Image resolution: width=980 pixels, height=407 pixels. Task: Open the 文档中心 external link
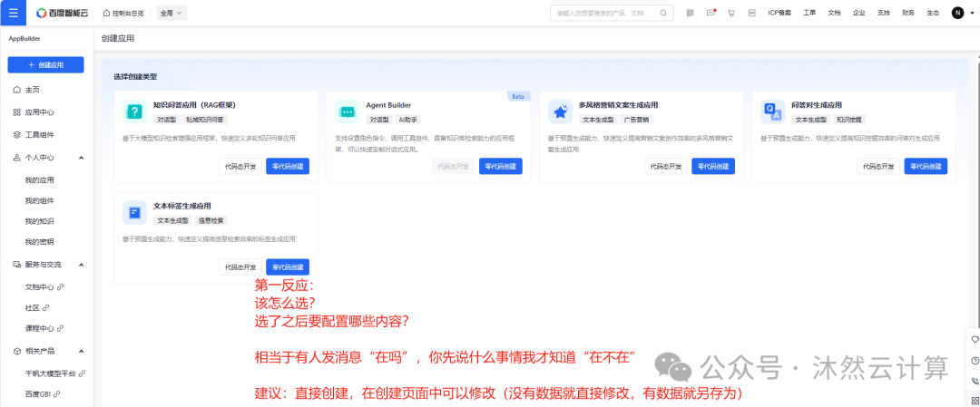coord(44,287)
